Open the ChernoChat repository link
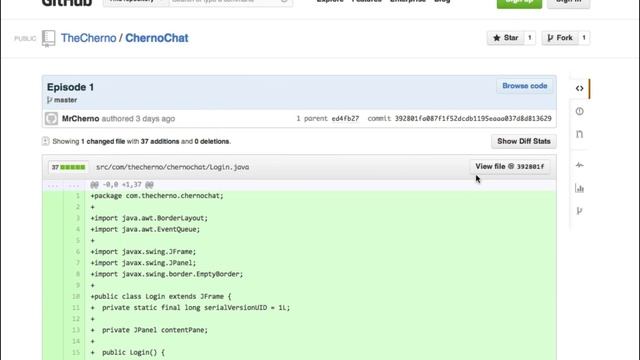640x360 pixels. 157,38
